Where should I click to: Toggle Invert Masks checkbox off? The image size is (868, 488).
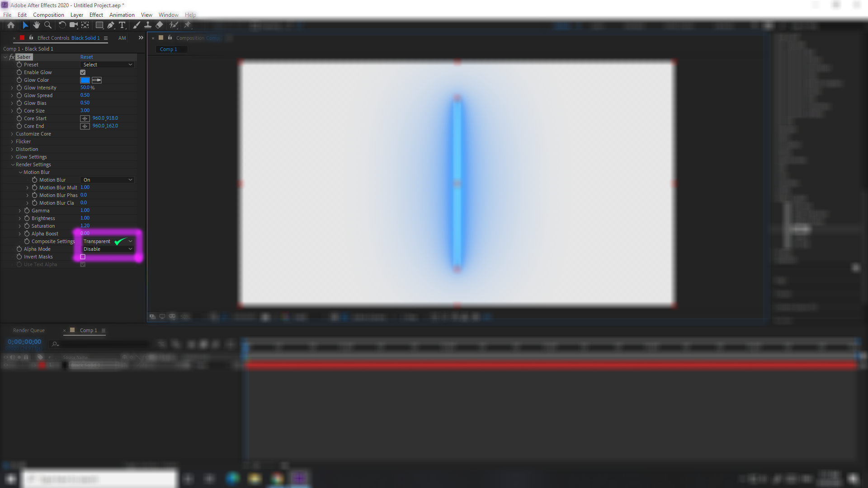tap(83, 256)
